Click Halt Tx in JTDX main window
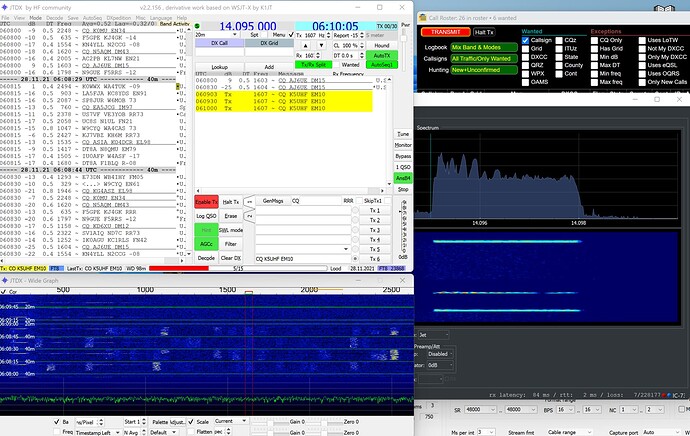Screen dimensions: 690x436 231,202
